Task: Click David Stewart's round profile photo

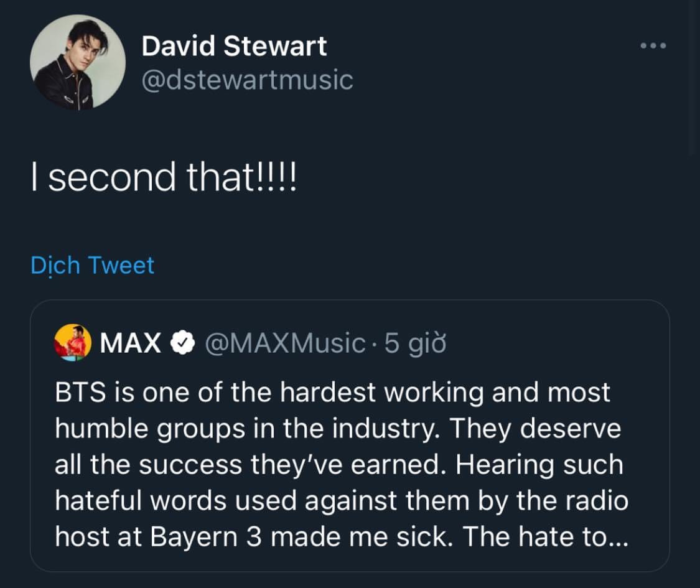Action: 78,62
